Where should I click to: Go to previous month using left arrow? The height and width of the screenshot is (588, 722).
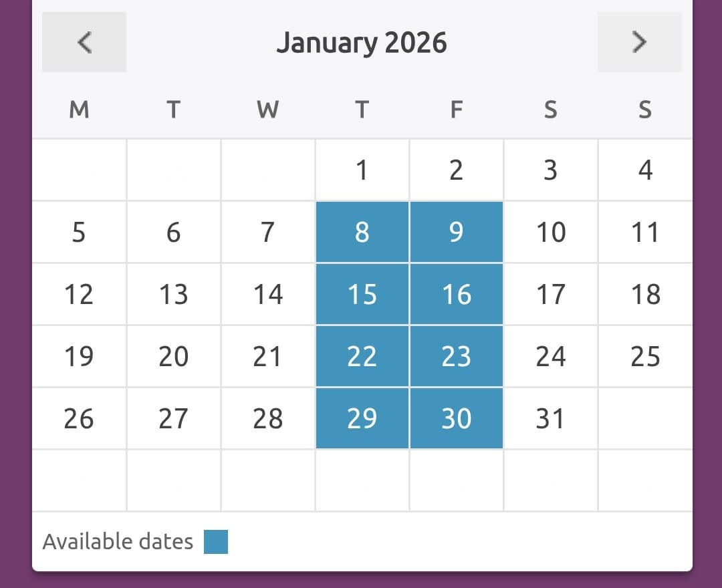[84, 42]
